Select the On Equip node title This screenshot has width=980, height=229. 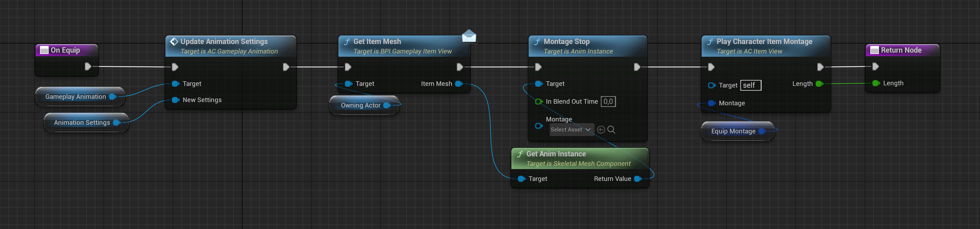65,50
